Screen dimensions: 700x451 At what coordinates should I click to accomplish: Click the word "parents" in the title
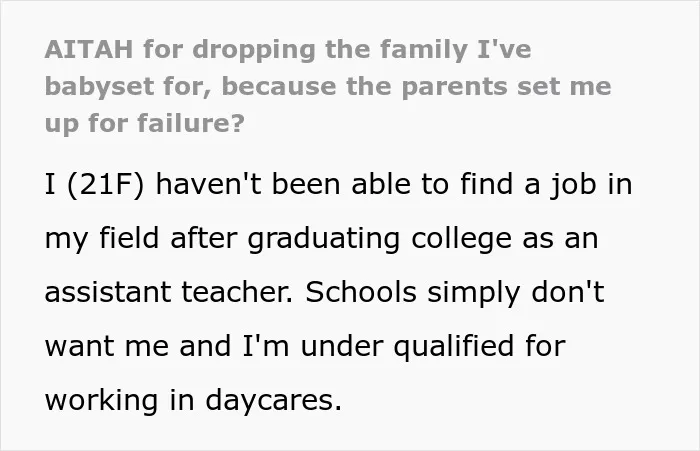pos(454,88)
